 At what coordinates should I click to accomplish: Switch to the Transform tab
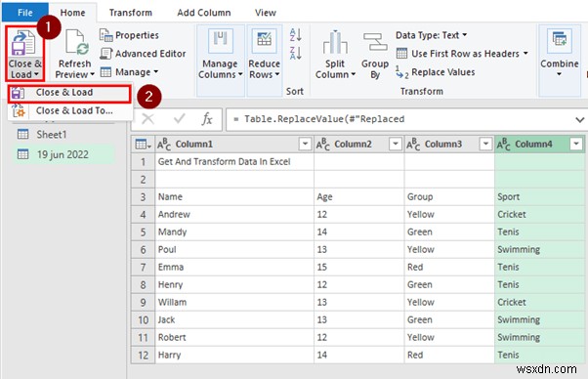pos(131,13)
